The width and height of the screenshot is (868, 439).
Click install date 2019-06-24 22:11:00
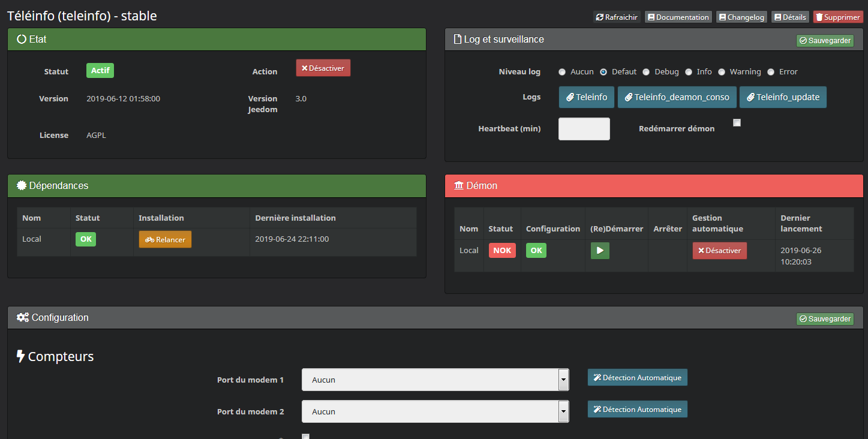click(x=292, y=239)
